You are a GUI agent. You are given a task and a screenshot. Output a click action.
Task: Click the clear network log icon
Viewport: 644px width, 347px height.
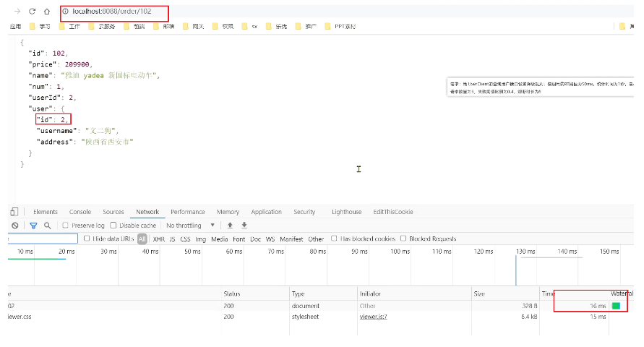tap(14, 226)
